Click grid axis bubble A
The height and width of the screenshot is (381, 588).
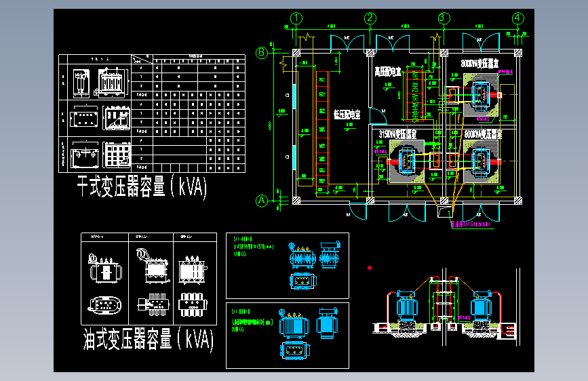tap(262, 201)
